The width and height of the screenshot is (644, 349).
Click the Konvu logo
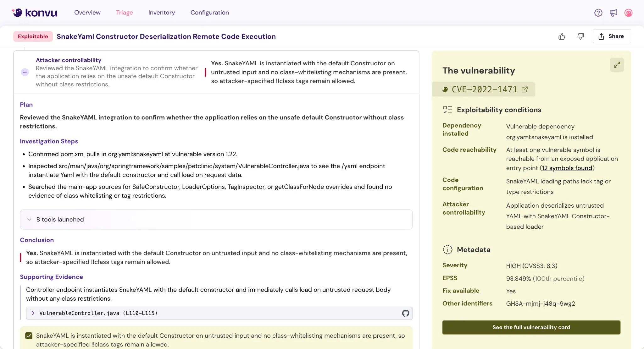point(35,12)
